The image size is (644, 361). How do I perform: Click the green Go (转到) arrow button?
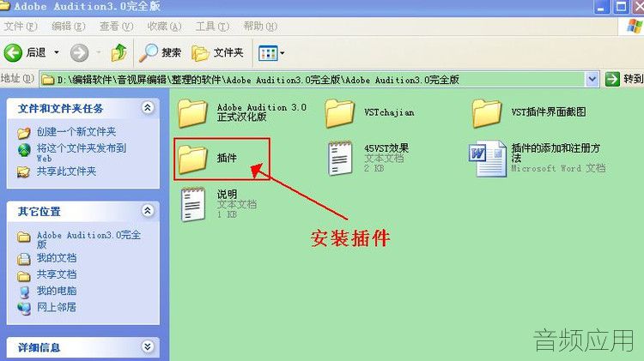pyautogui.click(x=612, y=79)
